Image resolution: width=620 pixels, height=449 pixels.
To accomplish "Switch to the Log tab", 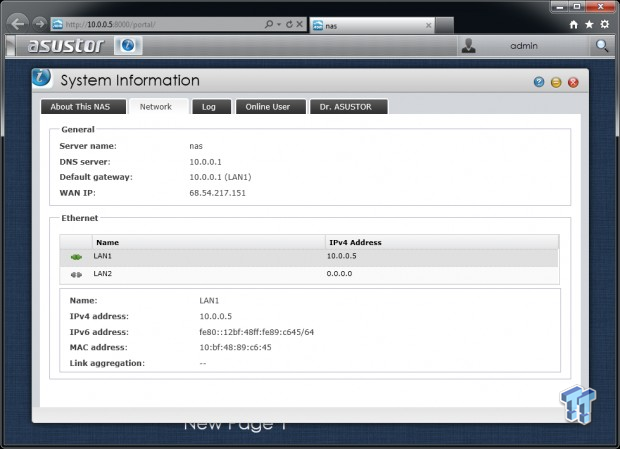I will click(x=212, y=107).
